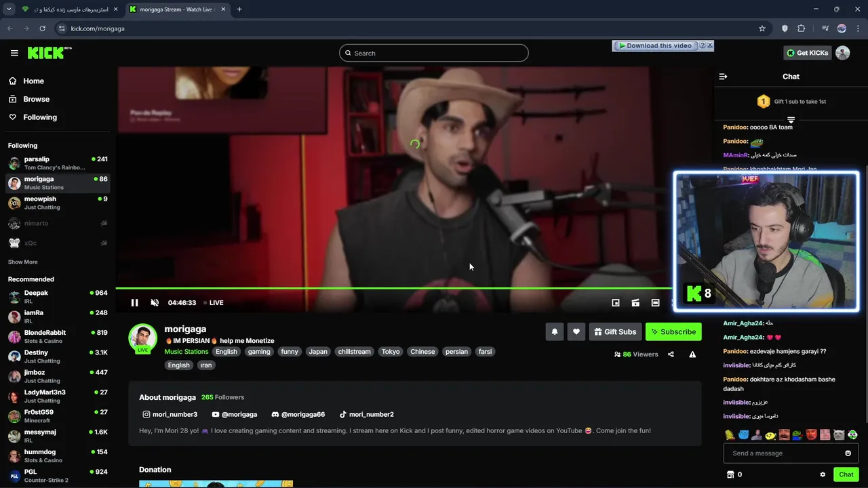Image resolution: width=868 pixels, height=488 pixels.
Task: Open YouTube link @morigaga
Action: (x=234, y=414)
